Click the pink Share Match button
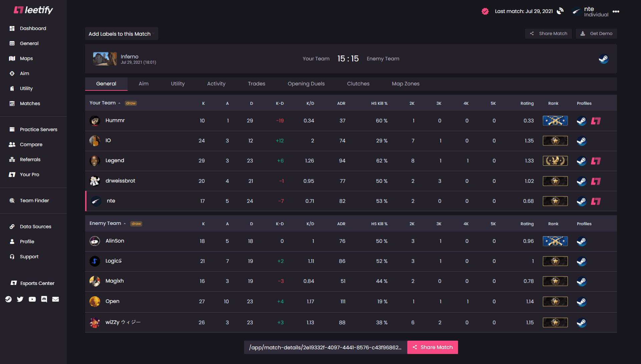The height and width of the screenshot is (364, 641). 432,347
